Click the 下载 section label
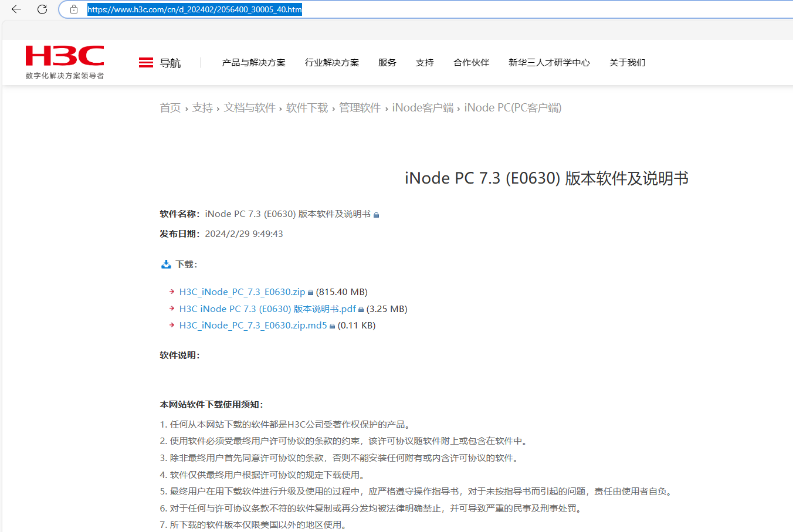Image resolution: width=793 pixels, height=532 pixels. [187, 265]
